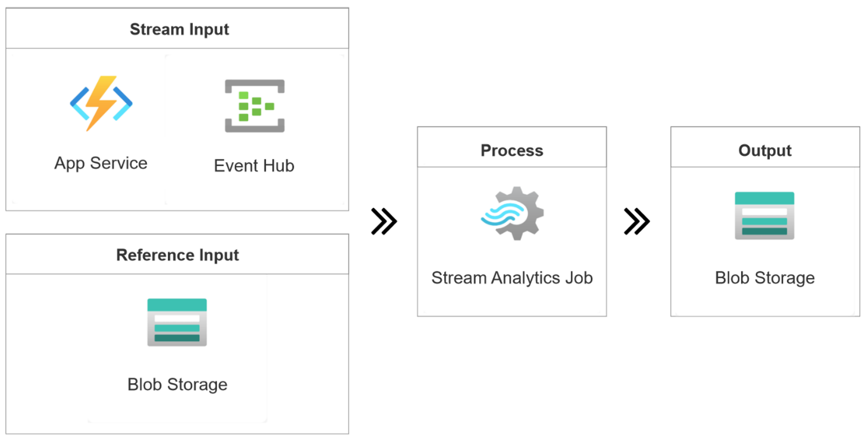Click the left blue bracket of App Service icon
The height and width of the screenshot is (442, 868).
pyautogui.click(x=78, y=104)
